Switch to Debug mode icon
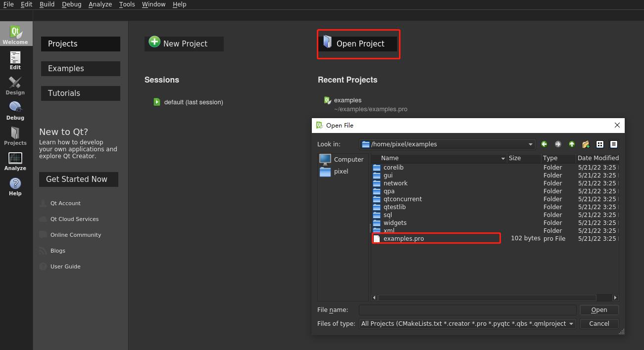 [x=15, y=107]
